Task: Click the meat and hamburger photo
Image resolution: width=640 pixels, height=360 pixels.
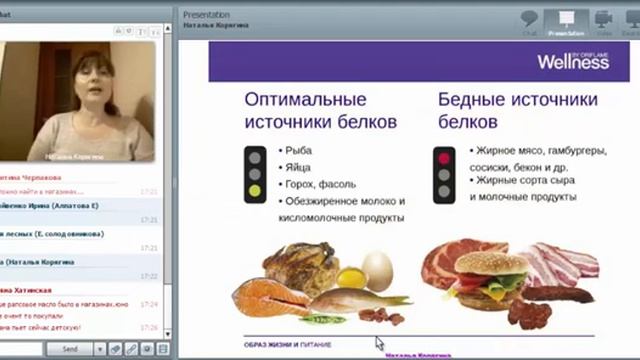Action: 510,284
